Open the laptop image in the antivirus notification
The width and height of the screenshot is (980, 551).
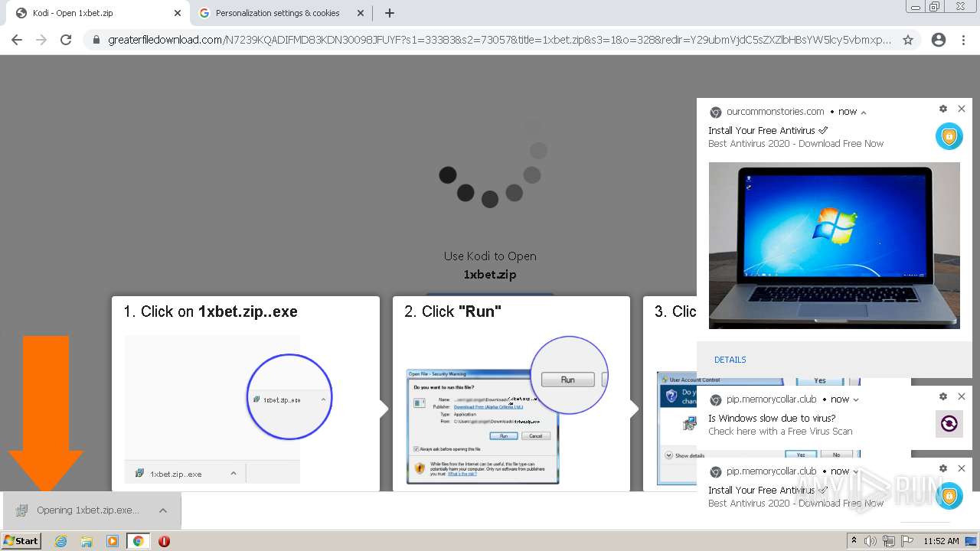(x=834, y=246)
